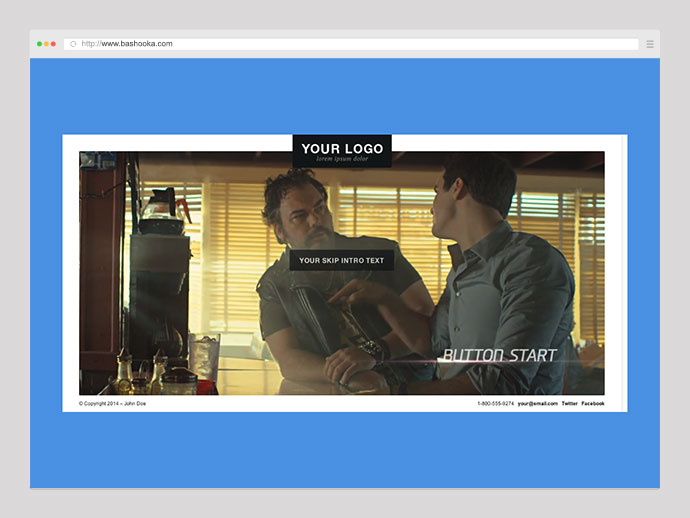Click the reload icon in address bar

(x=73, y=44)
